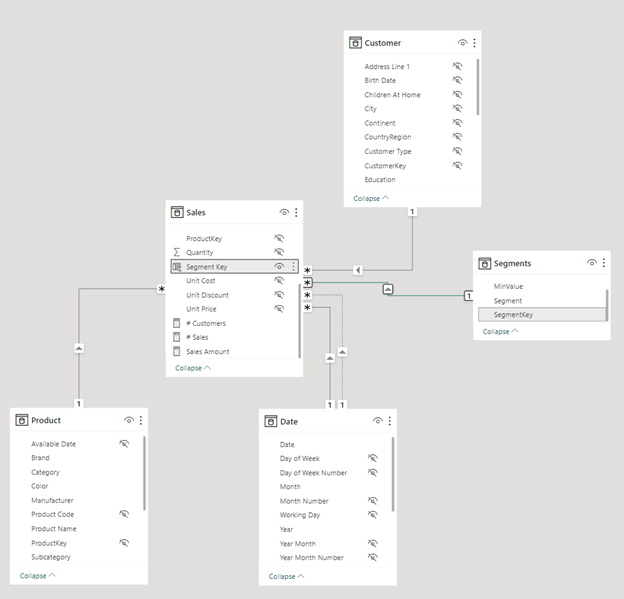Select the Month column in Date
624x599 pixels.
click(290, 486)
